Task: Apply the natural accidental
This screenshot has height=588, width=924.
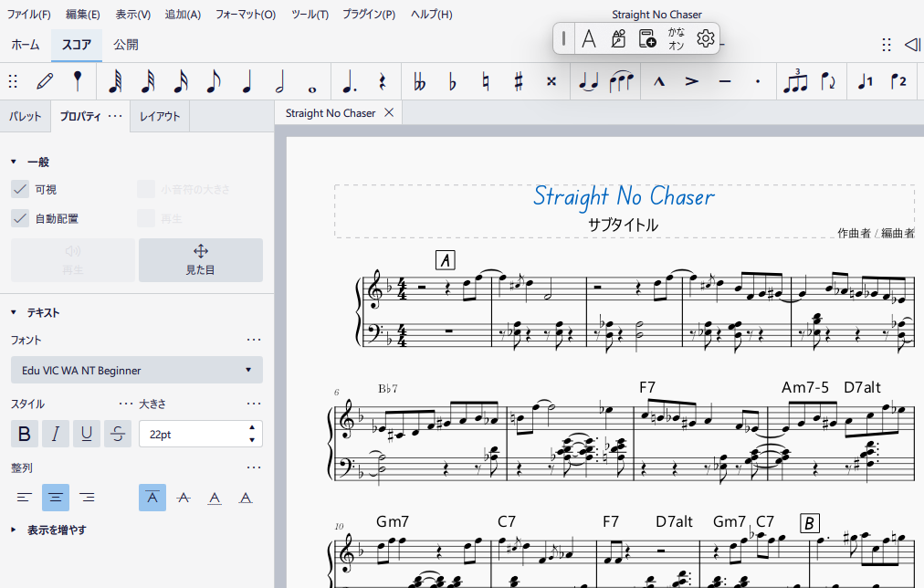Action: click(486, 81)
